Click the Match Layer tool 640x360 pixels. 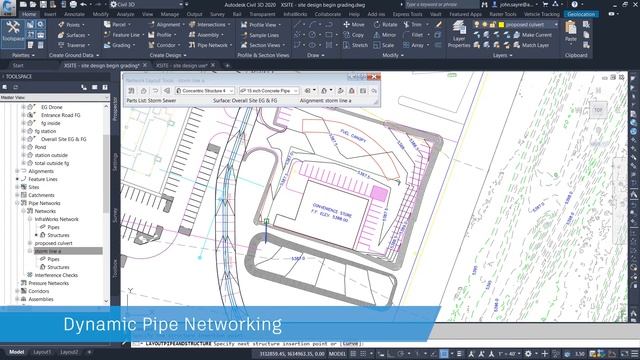[531, 45]
